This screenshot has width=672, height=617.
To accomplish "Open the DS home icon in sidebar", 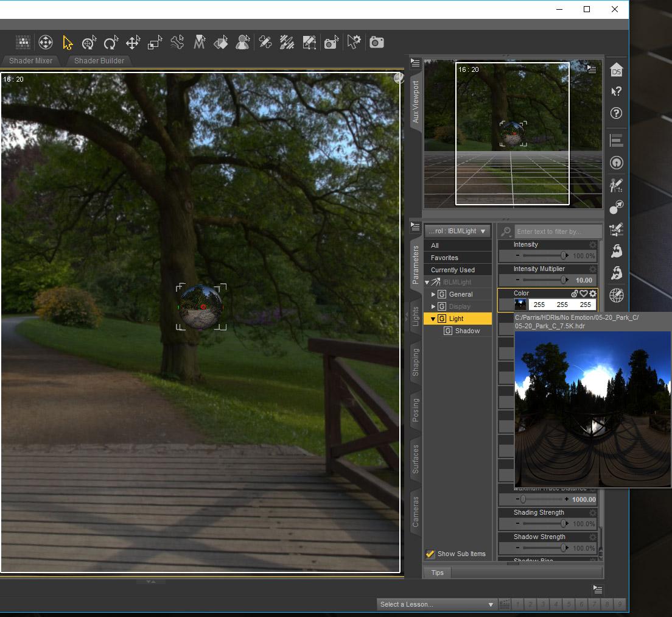I will point(616,70).
